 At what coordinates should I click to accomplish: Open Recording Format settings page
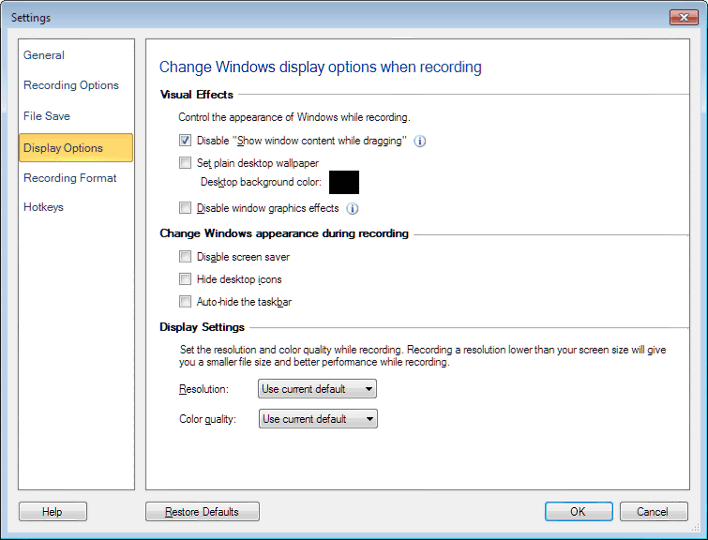pos(70,178)
